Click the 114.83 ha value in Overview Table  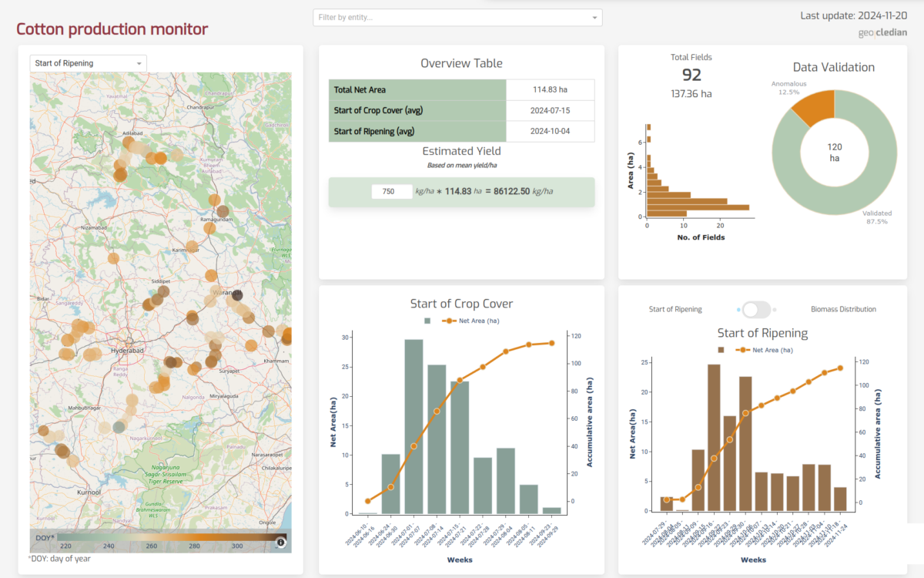(551, 89)
